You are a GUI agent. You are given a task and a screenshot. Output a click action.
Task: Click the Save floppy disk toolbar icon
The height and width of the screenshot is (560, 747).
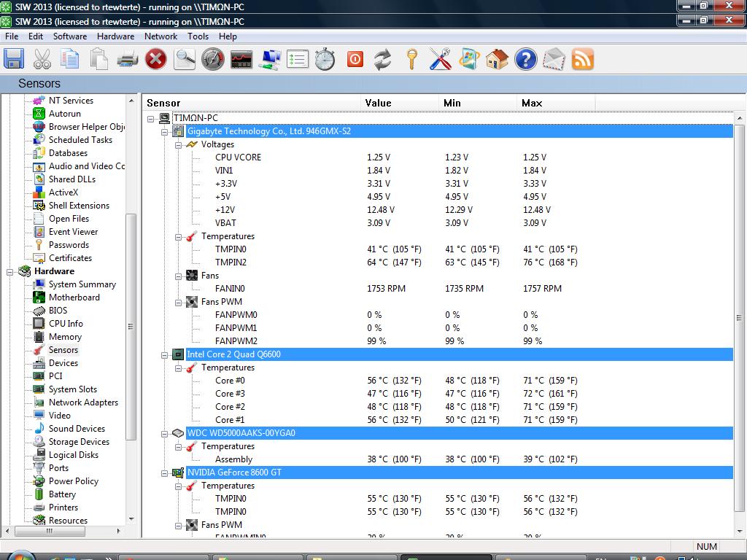pyautogui.click(x=14, y=60)
